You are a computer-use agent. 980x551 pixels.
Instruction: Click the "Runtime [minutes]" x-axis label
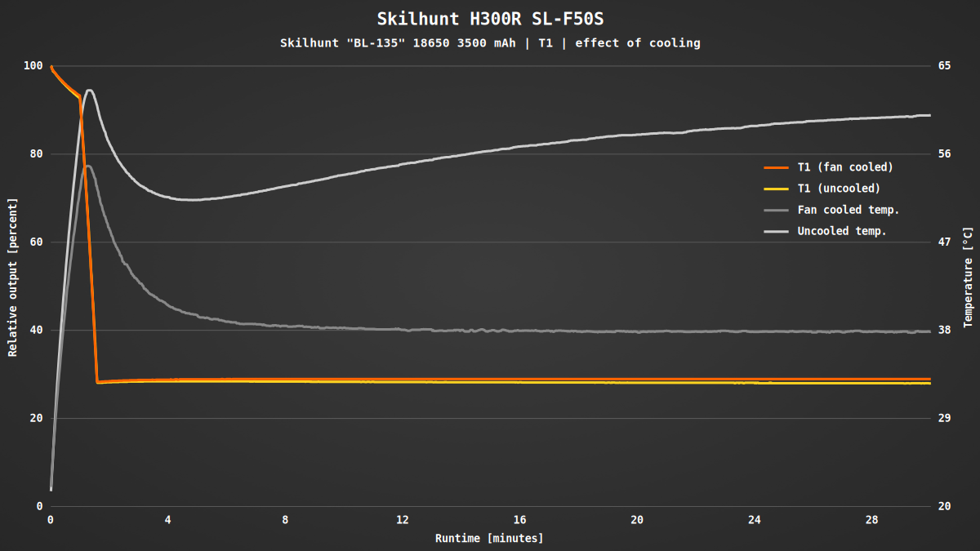click(x=489, y=538)
